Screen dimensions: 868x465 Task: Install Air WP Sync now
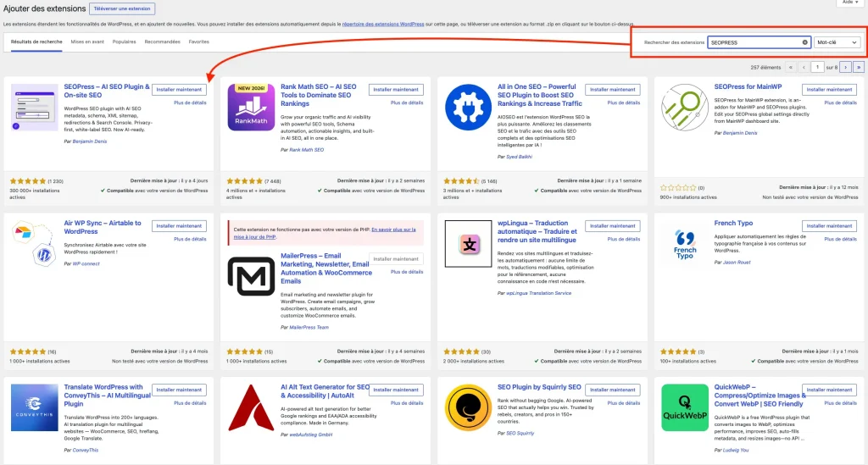click(179, 226)
